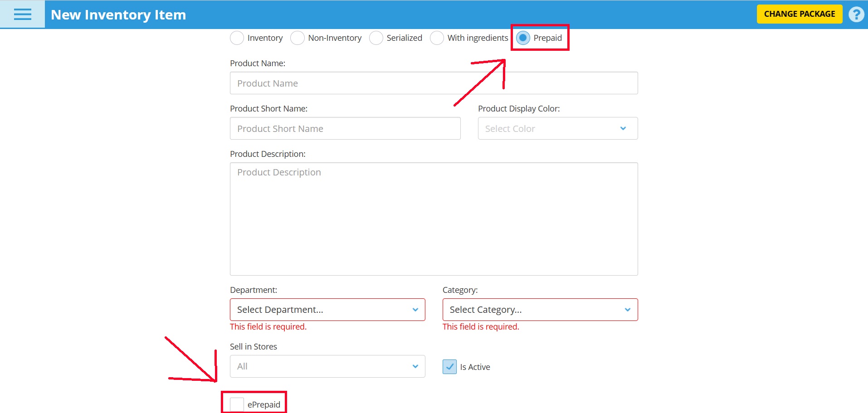
Task: Click the CHANGE PACKAGE button
Action: (x=800, y=14)
